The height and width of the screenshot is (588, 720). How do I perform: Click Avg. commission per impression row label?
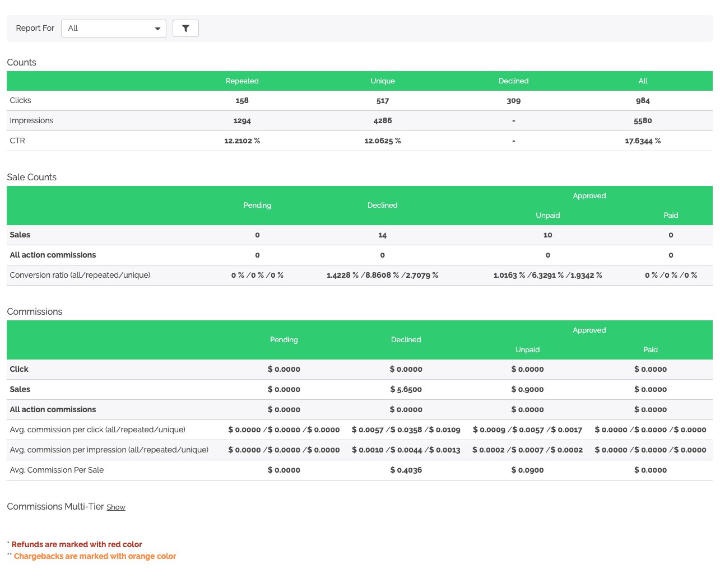(x=109, y=450)
